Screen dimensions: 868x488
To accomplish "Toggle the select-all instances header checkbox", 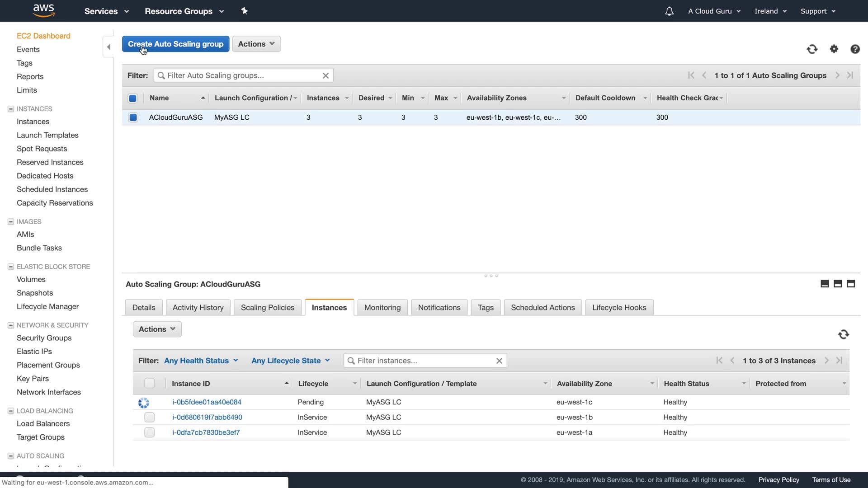I will (x=149, y=383).
